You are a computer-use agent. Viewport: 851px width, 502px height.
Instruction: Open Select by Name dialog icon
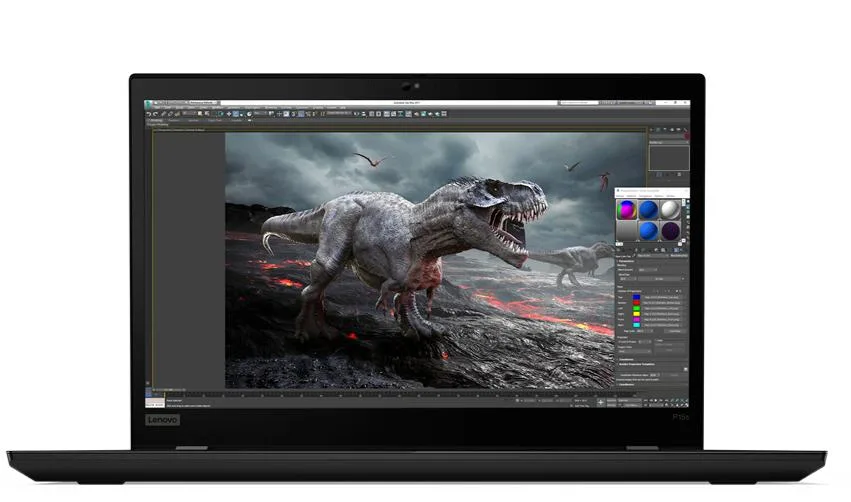tap(207, 114)
